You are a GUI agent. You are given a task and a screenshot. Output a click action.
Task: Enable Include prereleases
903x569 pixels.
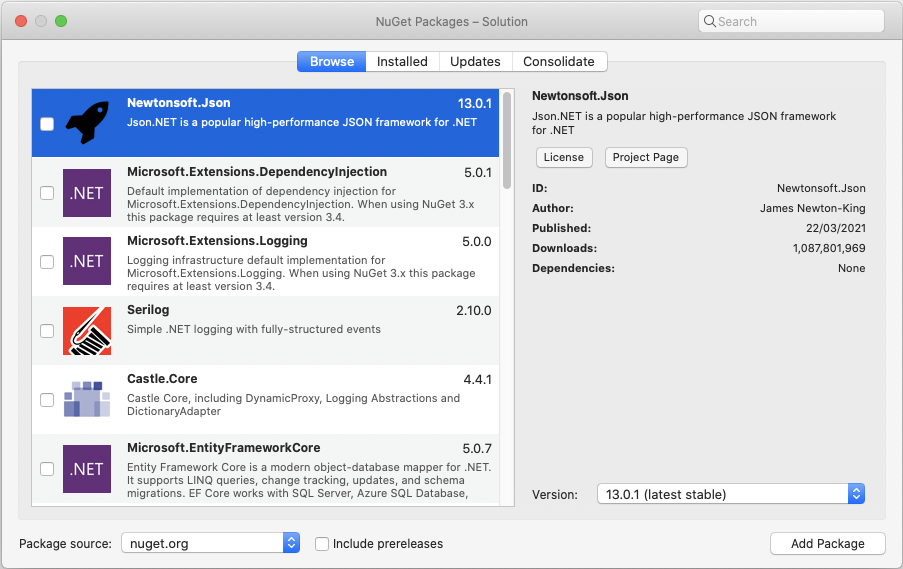pyautogui.click(x=322, y=544)
